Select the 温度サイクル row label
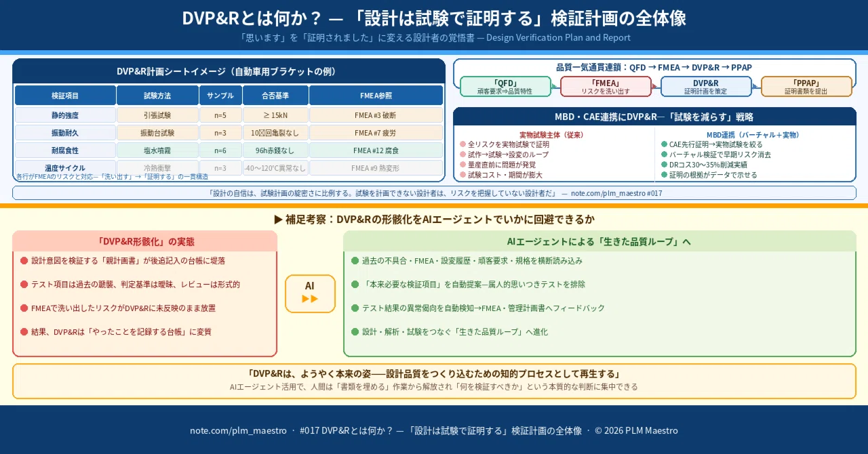The image size is (868, 454). 65,168
